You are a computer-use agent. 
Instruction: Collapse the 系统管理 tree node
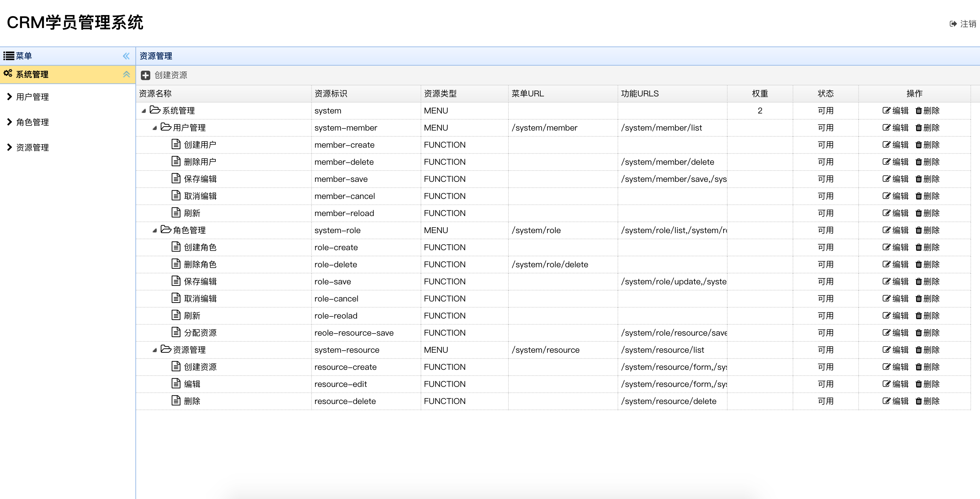point(144,111)
